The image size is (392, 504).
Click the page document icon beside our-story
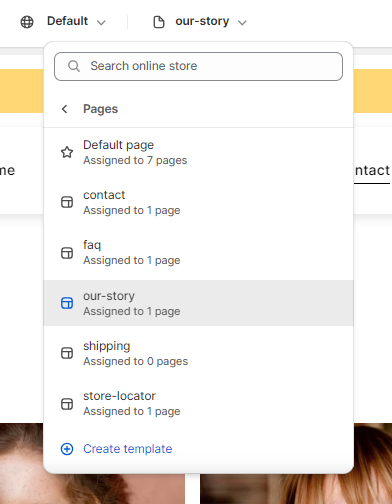point(159,22)
